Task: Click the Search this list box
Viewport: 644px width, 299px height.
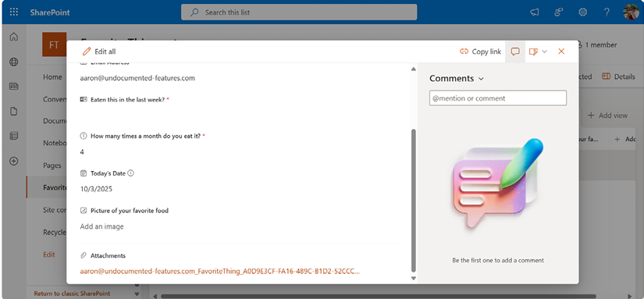Action: [299, 12]
